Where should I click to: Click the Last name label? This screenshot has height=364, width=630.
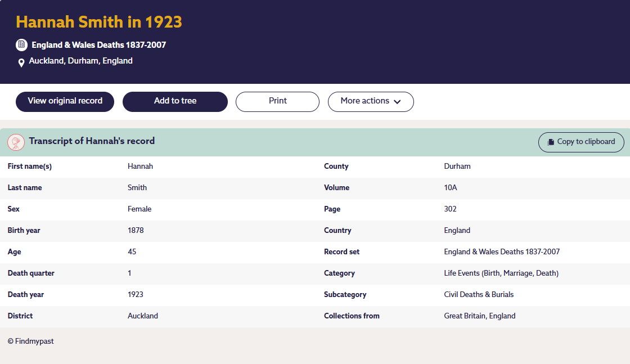coord(25,187)
